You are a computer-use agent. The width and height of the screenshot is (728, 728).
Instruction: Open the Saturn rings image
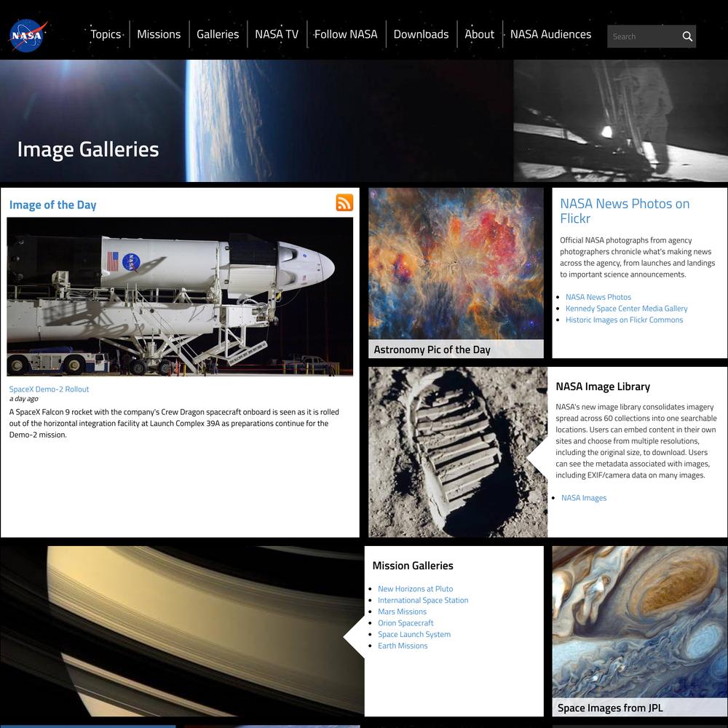tap(182, 631)
